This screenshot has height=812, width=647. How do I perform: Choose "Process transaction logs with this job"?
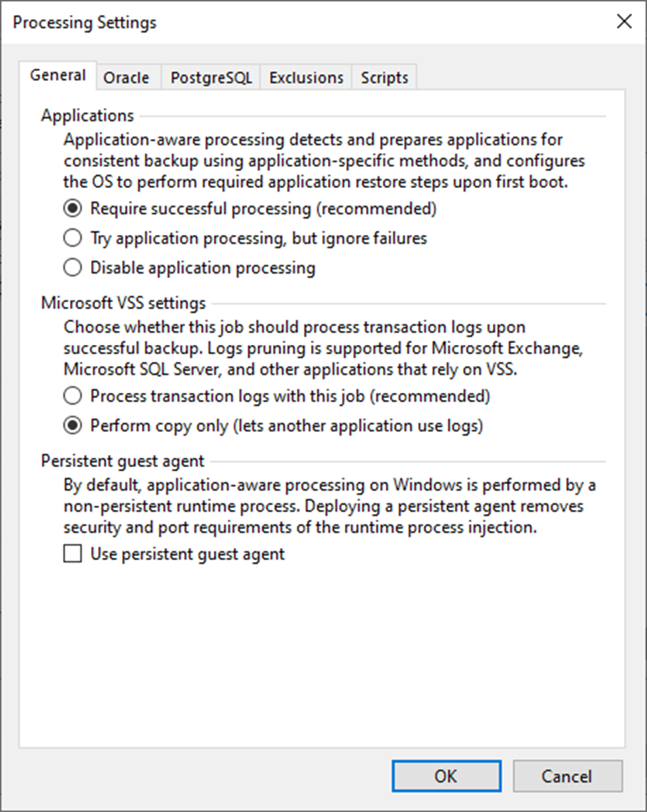[x=73, y=396]
